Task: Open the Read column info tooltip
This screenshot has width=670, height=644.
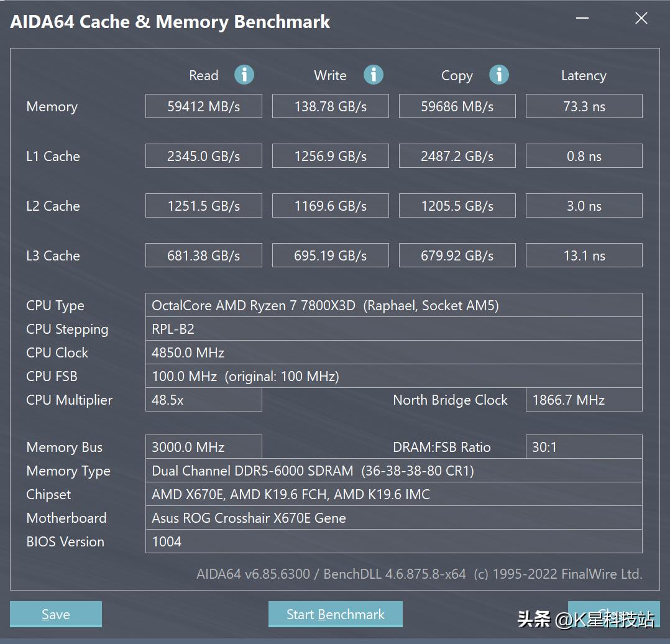Action: tap(244, 75)
